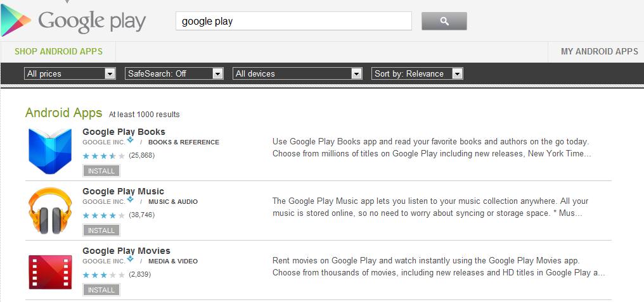Click Google Play Books description text
Screen dimensions: 644x302
tap(432, 148)
